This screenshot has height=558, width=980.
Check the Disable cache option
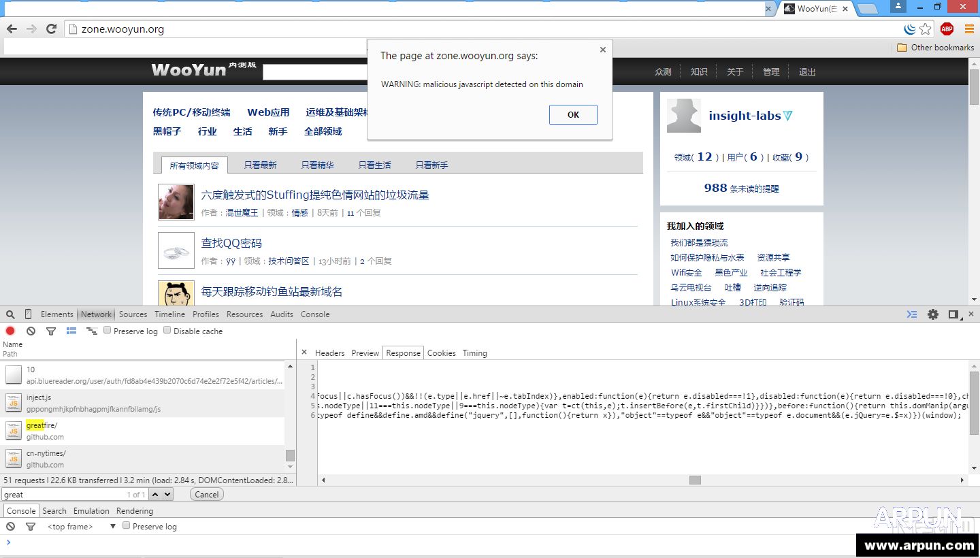click(167, 331)
